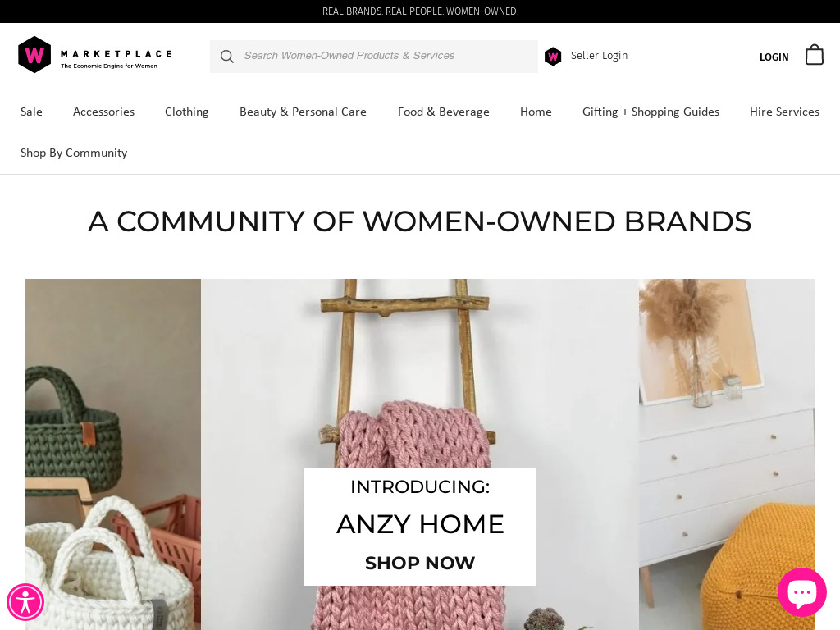Open Gifting + Shopping Guides
Screen dimensions: 840x630
(x=651, y=112)
